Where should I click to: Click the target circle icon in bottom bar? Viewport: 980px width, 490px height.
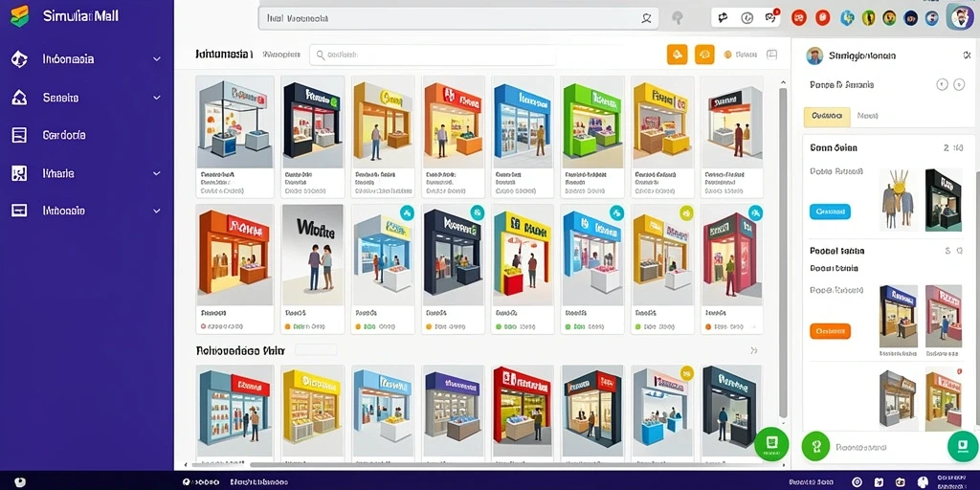[x=857, y=482]
